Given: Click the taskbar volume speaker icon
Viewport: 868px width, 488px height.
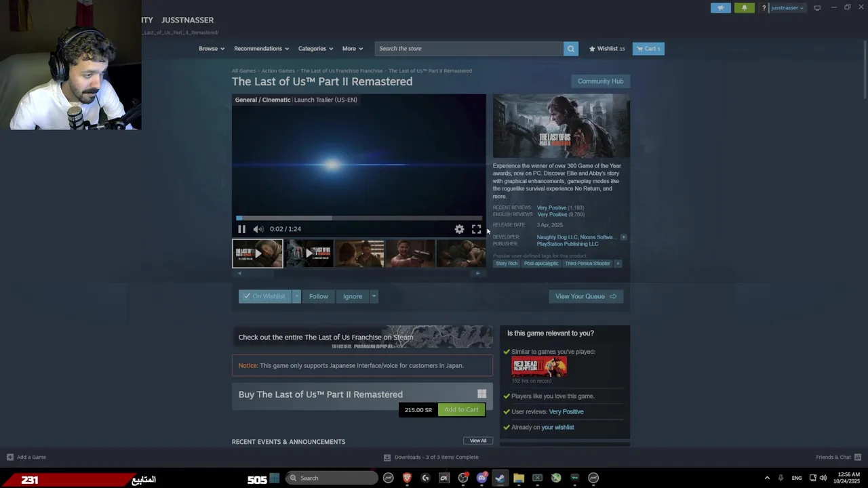Looking at the screenshot, I should pos(823,478).
